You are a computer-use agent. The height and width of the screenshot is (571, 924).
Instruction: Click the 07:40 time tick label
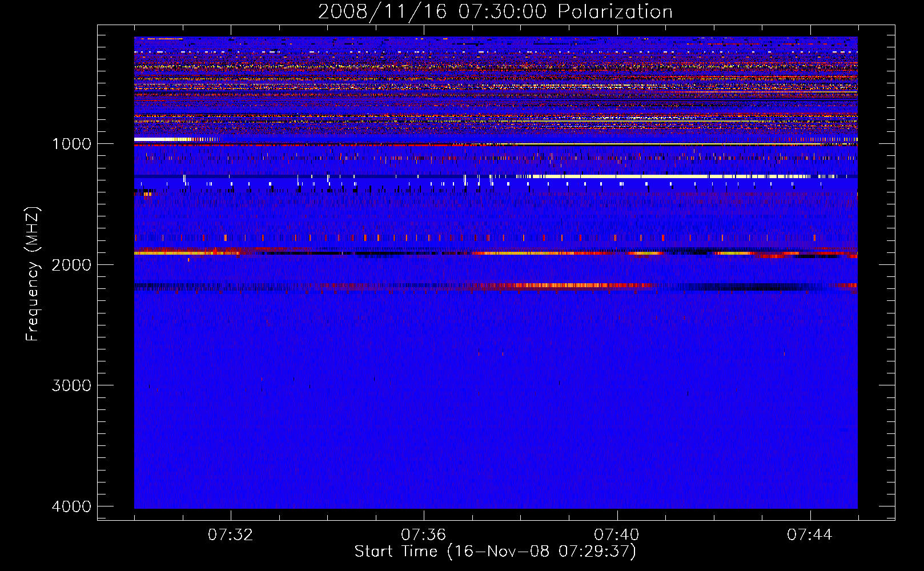(x=617, y=535)
